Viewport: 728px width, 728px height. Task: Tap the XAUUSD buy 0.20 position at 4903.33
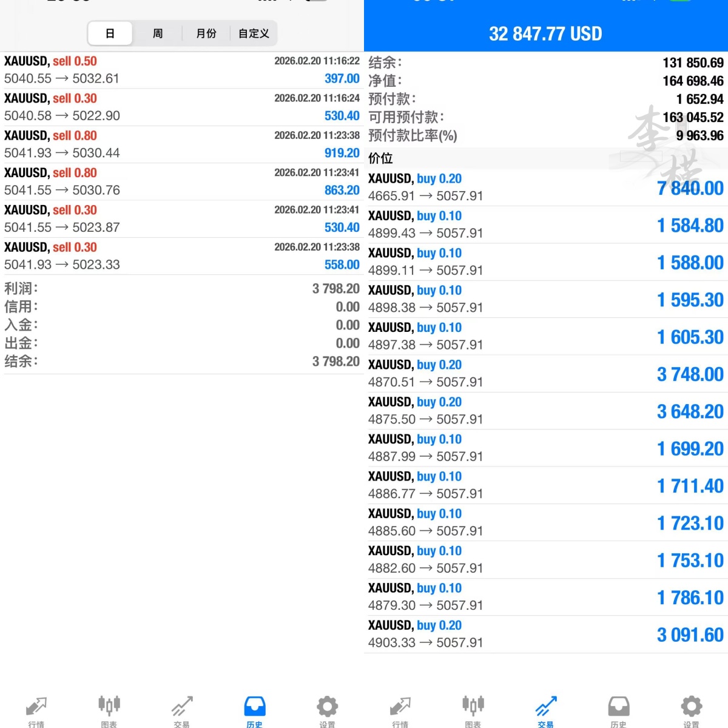pyautogui.click(x=544, y=633)
